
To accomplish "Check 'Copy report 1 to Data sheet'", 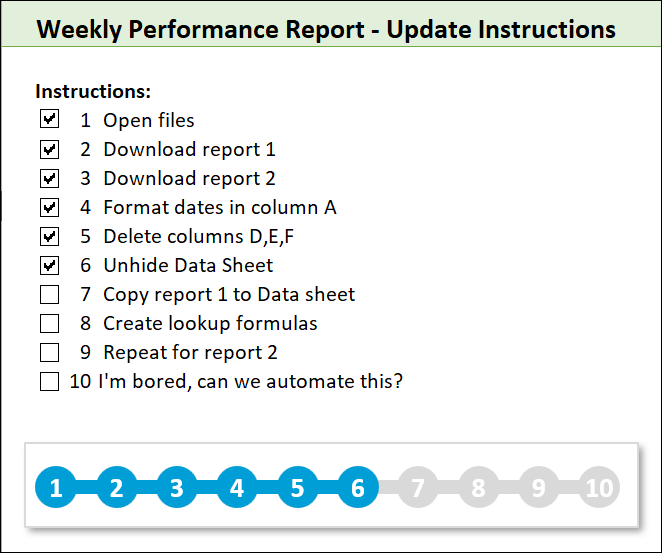I will click(49, 295).
